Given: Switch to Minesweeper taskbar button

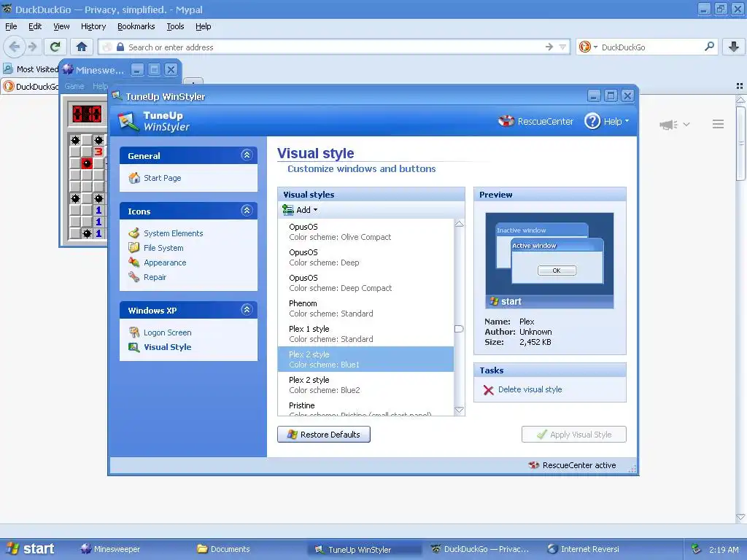Looking at the screenshot, I should 111,549.
